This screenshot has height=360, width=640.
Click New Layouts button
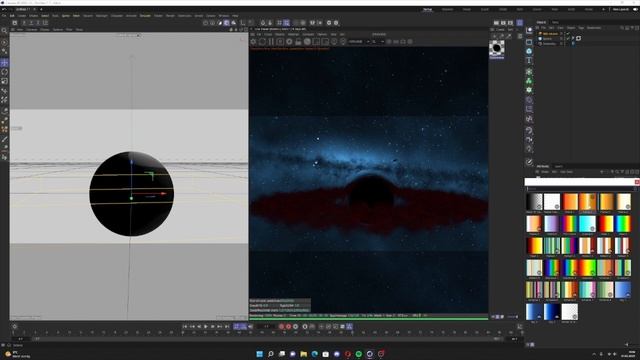point(620,9)
